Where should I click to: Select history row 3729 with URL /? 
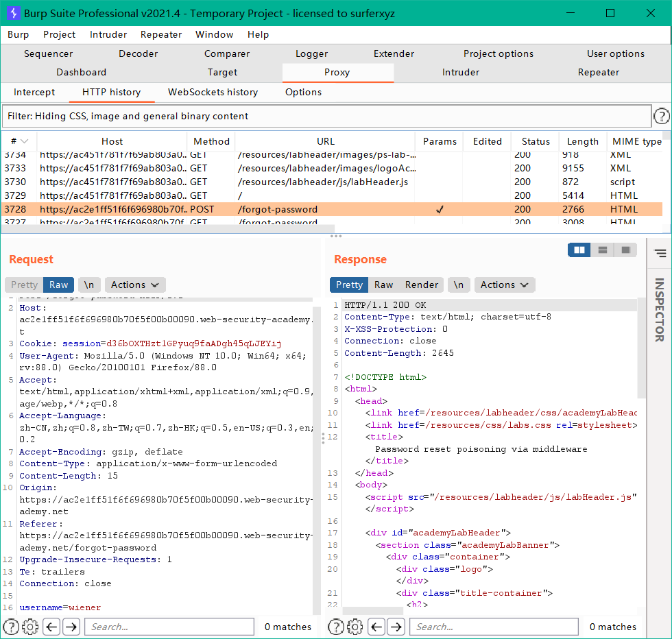click(332, 195)
